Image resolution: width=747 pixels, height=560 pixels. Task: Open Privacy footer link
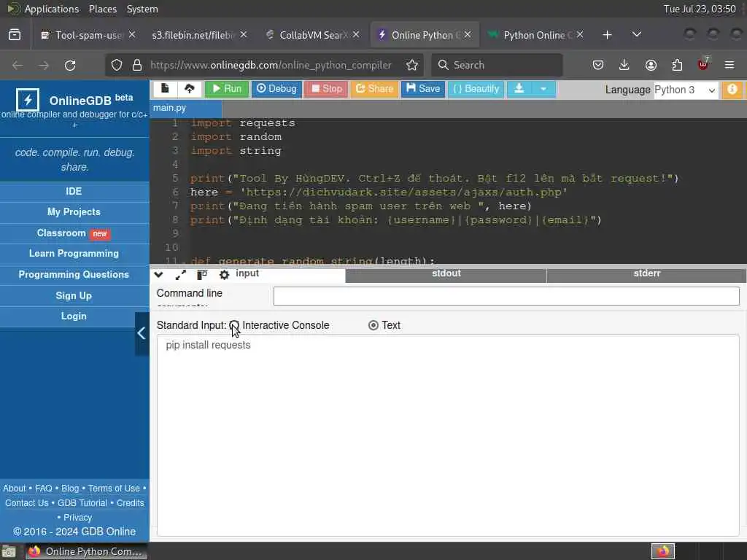(77, 518)
